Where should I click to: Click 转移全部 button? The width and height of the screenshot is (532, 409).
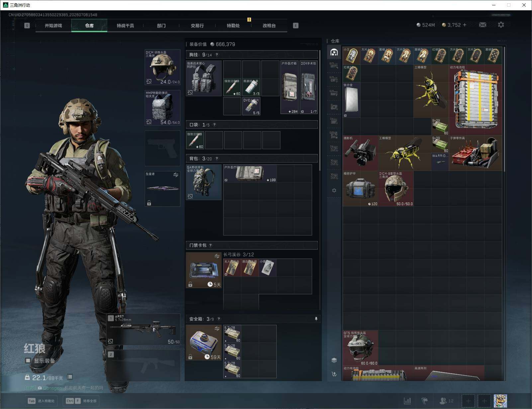(x=81, y=401)
